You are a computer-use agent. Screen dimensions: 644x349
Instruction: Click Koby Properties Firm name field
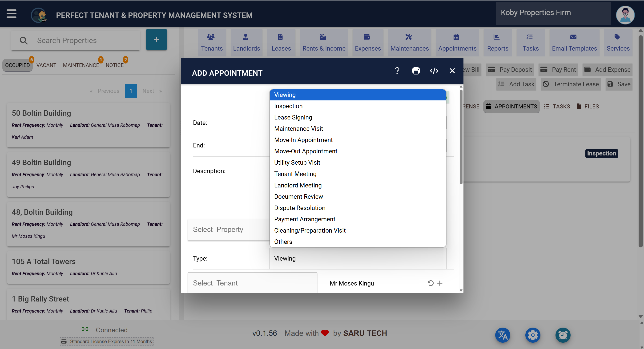click(x=554, y=13)
